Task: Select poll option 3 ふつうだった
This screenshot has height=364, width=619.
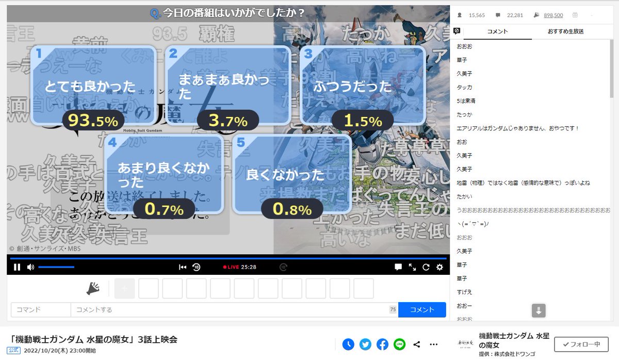Action: click(x=362, y=86)
